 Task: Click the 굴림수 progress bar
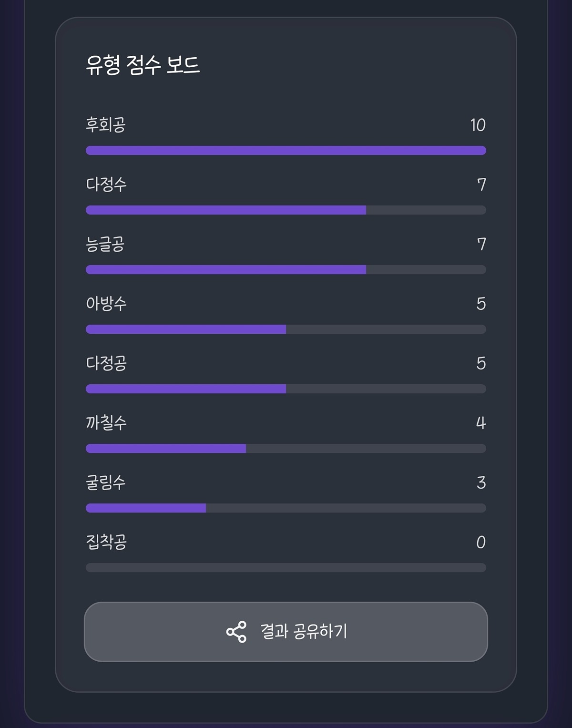coord(286,508)
